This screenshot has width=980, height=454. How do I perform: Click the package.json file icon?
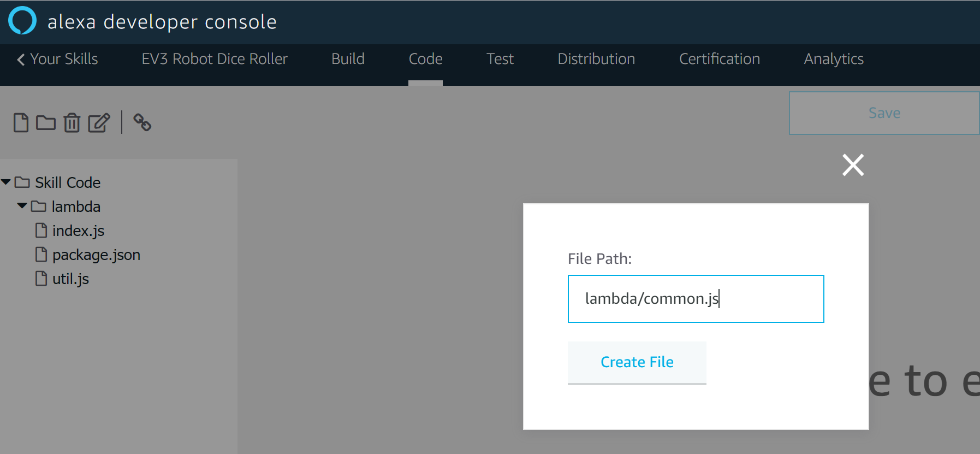click(41, 254)
